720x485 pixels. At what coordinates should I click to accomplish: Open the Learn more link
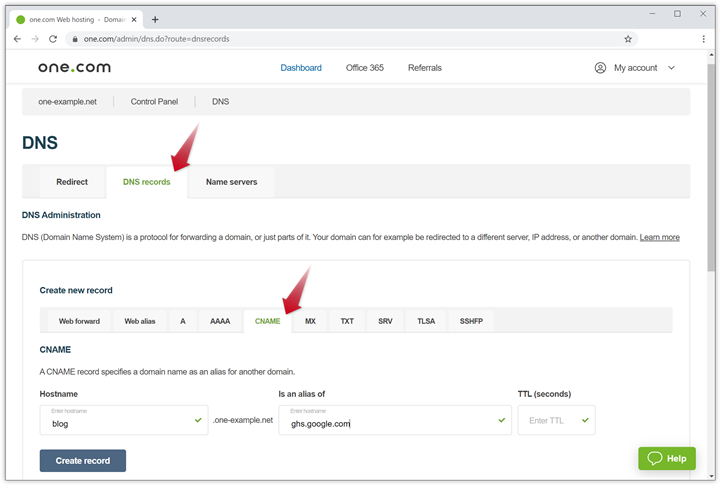coord(659,237)
